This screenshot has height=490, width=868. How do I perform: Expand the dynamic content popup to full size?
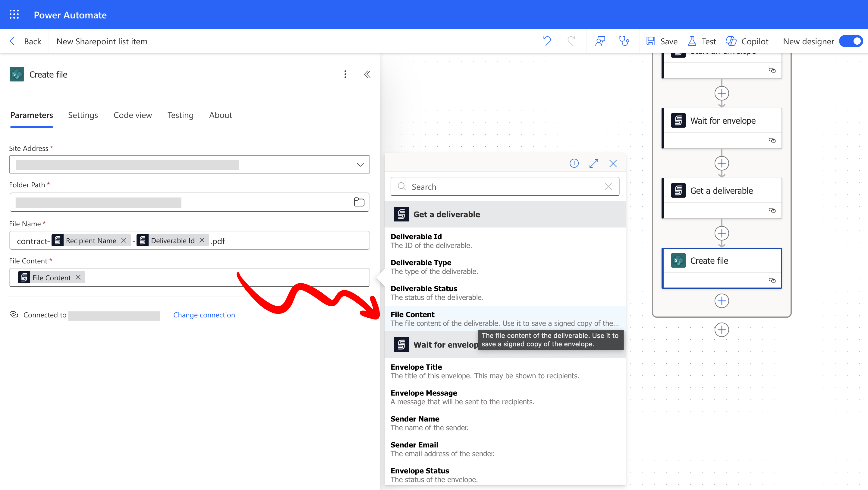coord(593,164)
